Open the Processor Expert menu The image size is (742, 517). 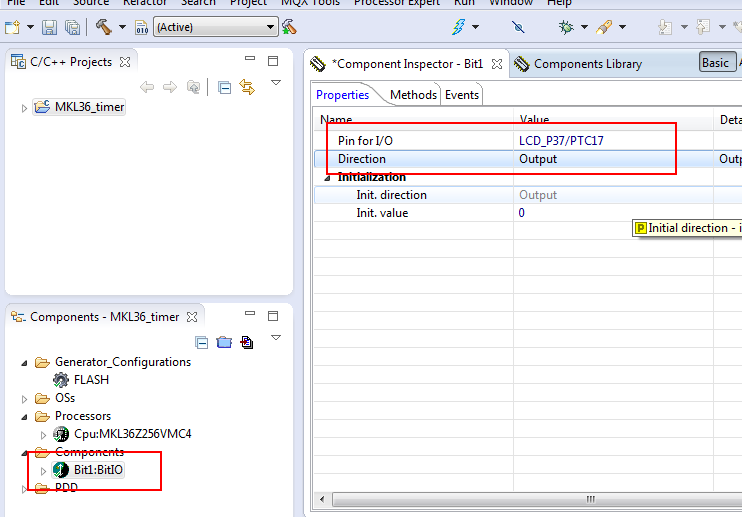tap(397, 3)
